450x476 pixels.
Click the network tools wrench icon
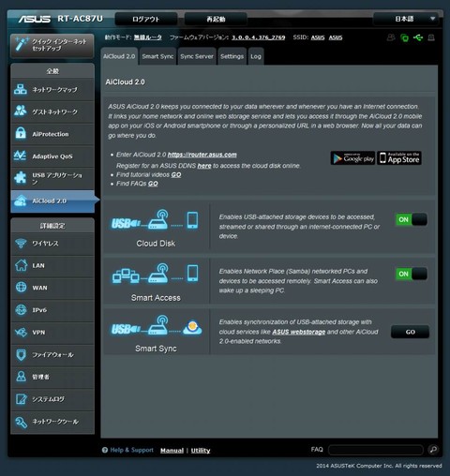[x=21, y=422]
